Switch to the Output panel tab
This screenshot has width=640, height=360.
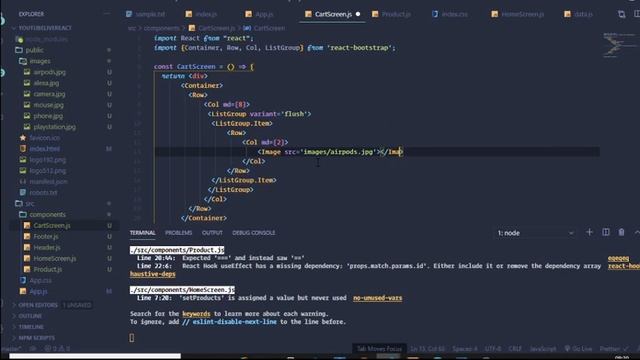tap(212, 233)
